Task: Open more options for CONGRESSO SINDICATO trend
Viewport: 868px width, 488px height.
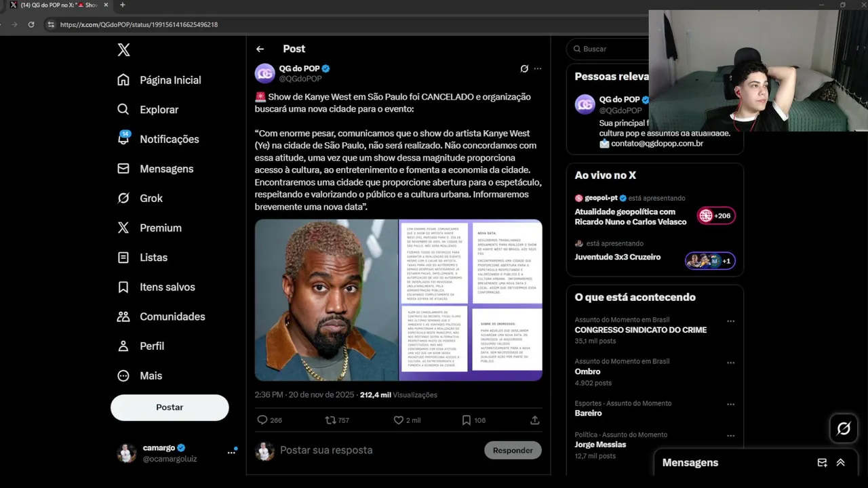Action: tap(730, 321)
